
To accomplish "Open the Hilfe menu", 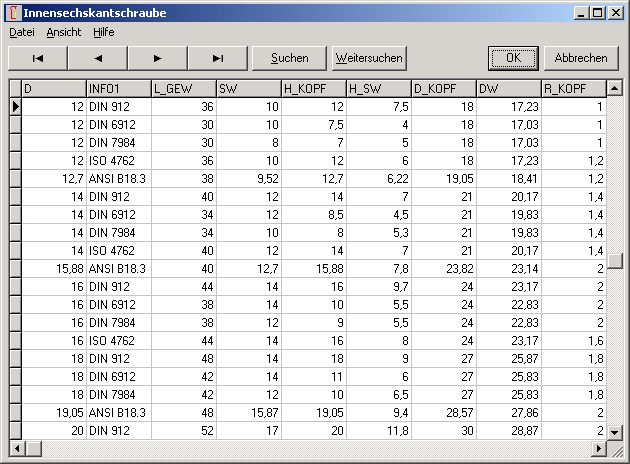I will click(104, 32).
